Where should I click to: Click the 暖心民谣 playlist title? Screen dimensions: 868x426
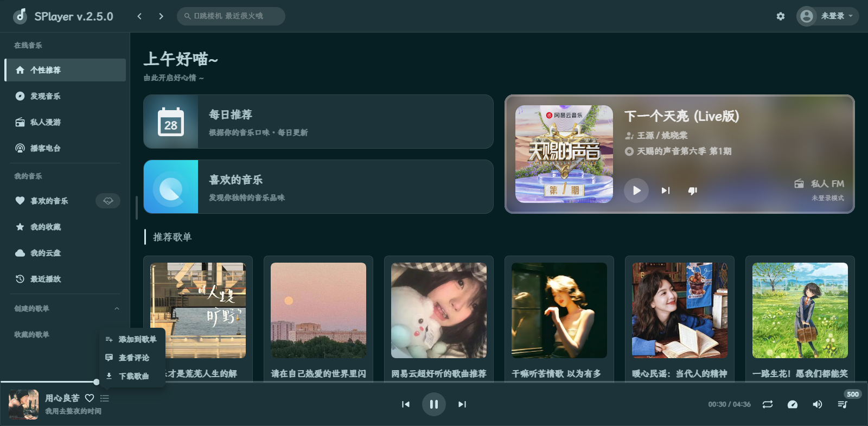coord(680,374)
